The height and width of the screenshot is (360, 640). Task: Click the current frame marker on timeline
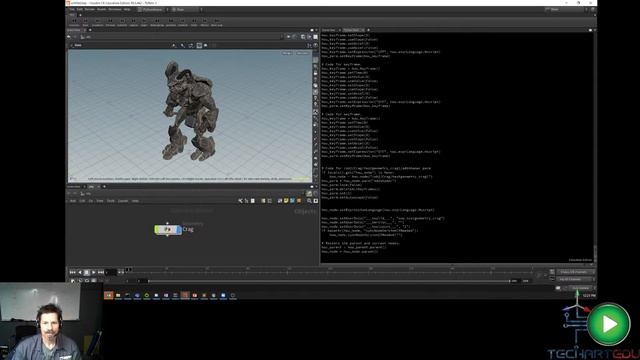(x=128, y=270)
